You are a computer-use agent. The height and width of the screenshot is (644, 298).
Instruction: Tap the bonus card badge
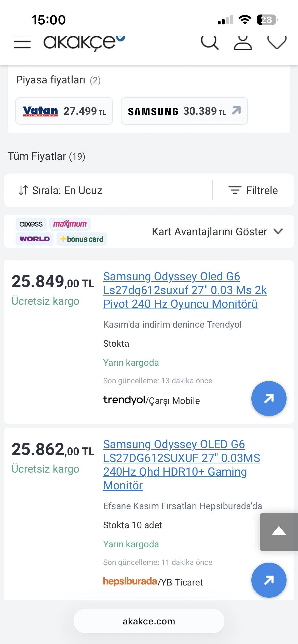pyautogui.click(x=82, y=239)
